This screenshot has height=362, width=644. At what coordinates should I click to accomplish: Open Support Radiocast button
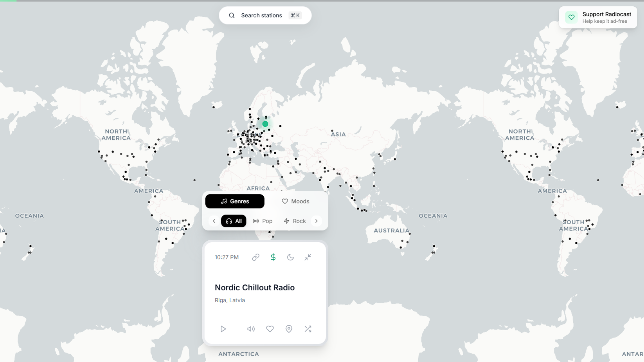(x=598, y=17)
